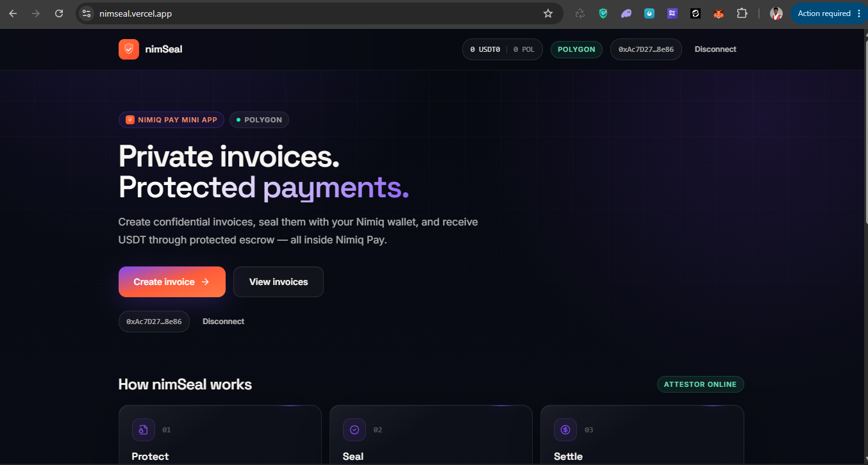Open the Extensions puzzle piece menu

(742, 13)
